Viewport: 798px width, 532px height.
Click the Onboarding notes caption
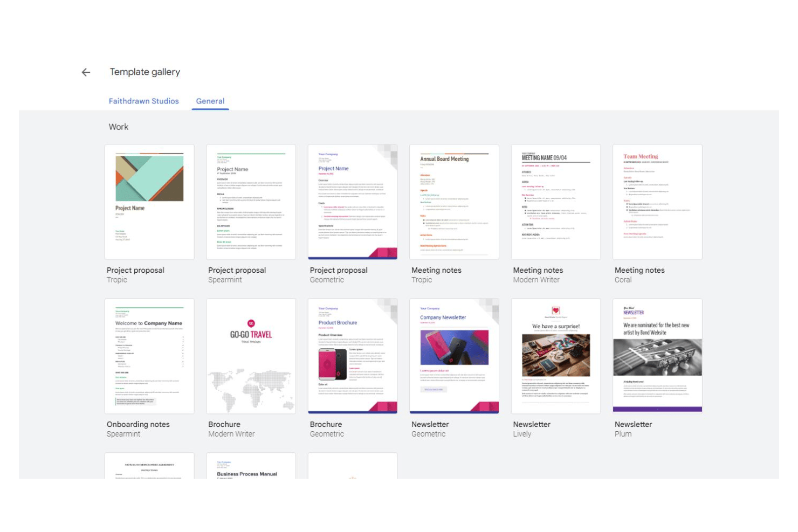138,425
